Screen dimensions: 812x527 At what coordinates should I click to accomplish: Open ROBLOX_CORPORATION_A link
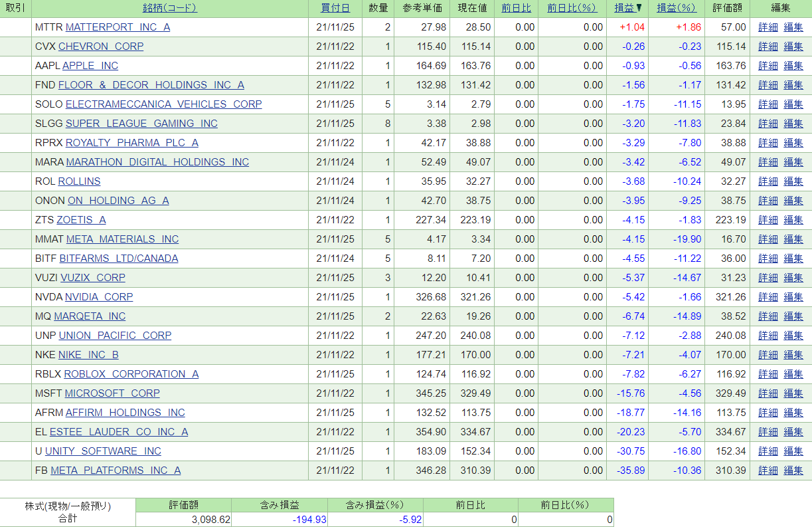[131, 374]
